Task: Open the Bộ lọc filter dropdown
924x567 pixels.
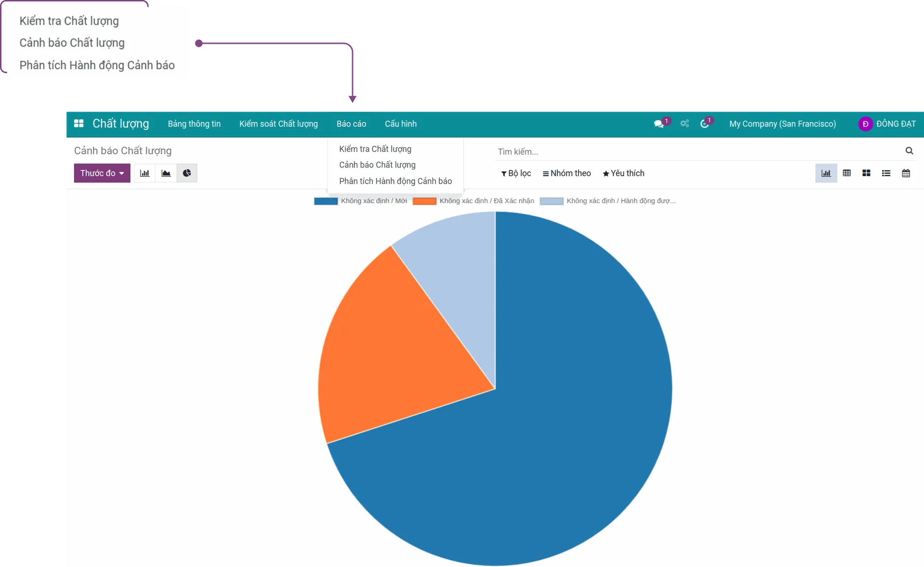Action: pyautogui.click(x=516, y=173)
